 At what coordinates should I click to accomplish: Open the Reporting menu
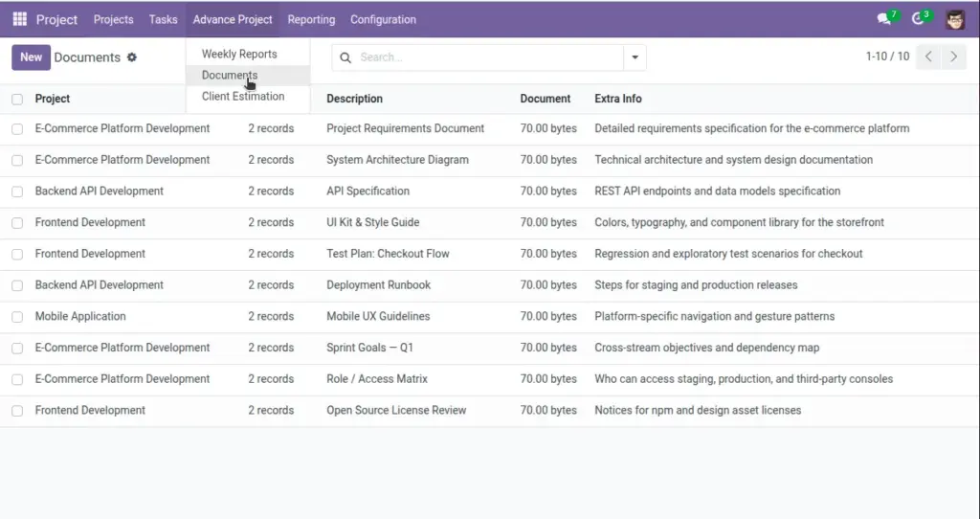coord(311,19)
